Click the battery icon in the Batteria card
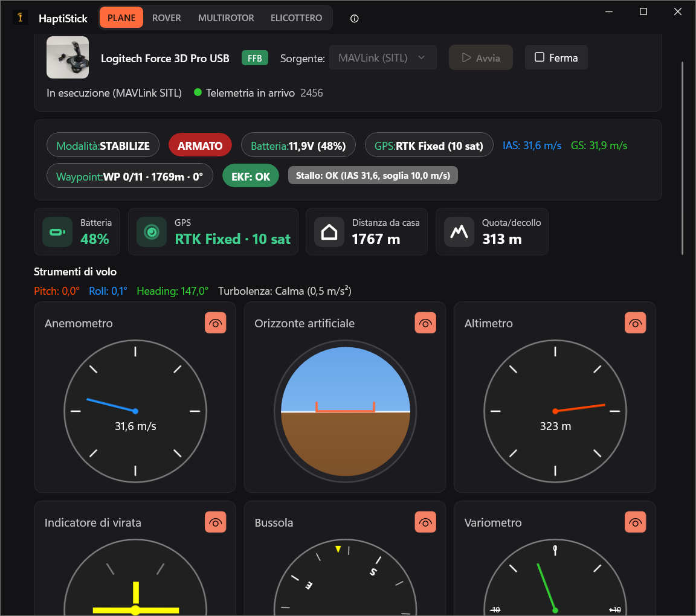696x616 pixels. click(x=57, y=232)
